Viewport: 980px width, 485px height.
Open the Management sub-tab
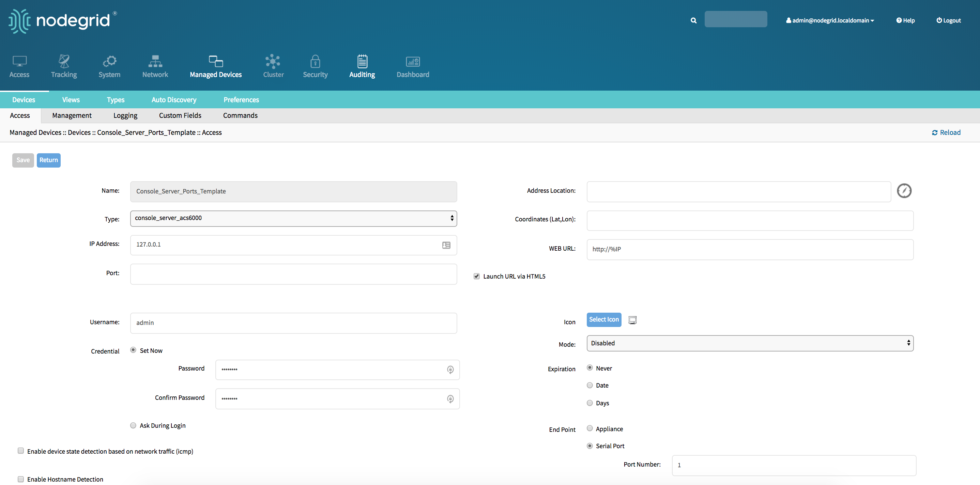point(72,116)
